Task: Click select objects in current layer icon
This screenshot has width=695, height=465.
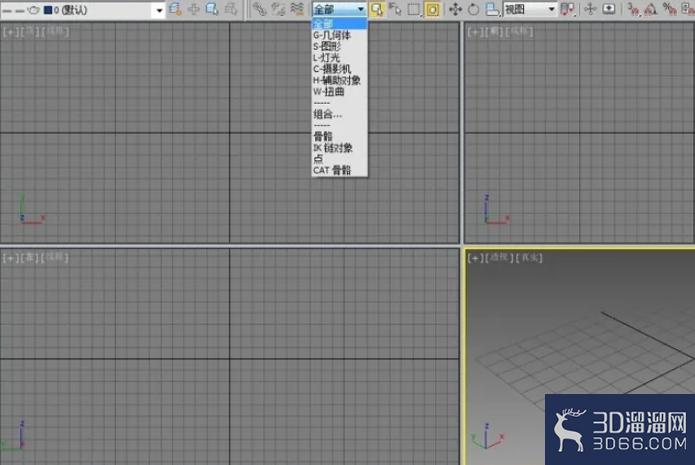Action: pos(212,9)
